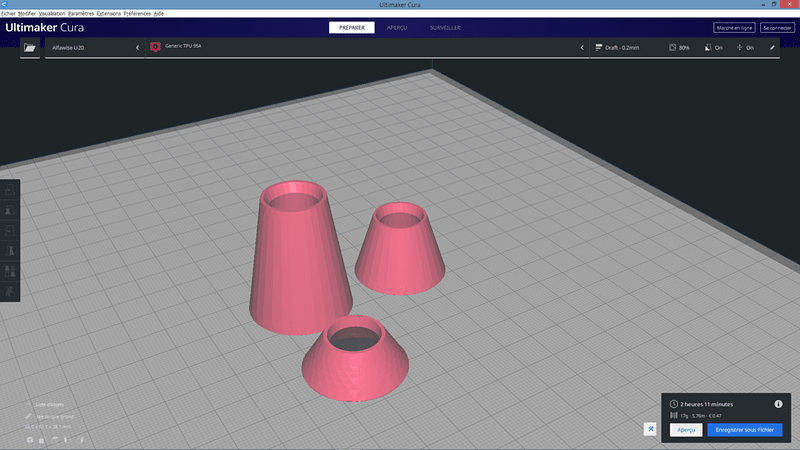The image size is (800, 450).
Task: Click the clock icon beside print time
Action: (x=673, y=404)
